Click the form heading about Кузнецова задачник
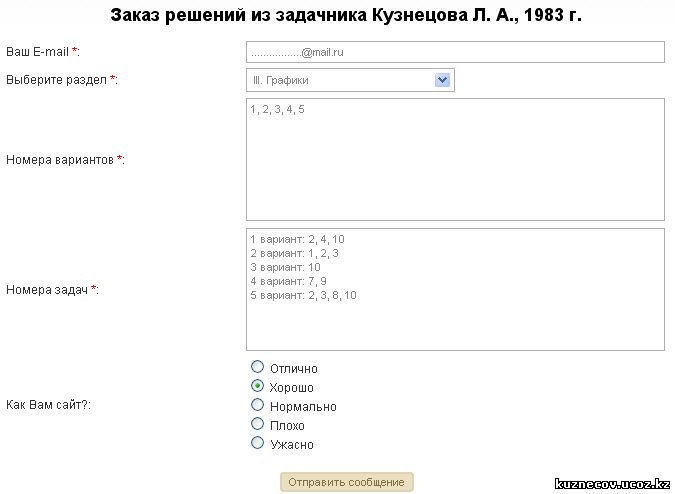675x494 pixels. tap(346, 15)
